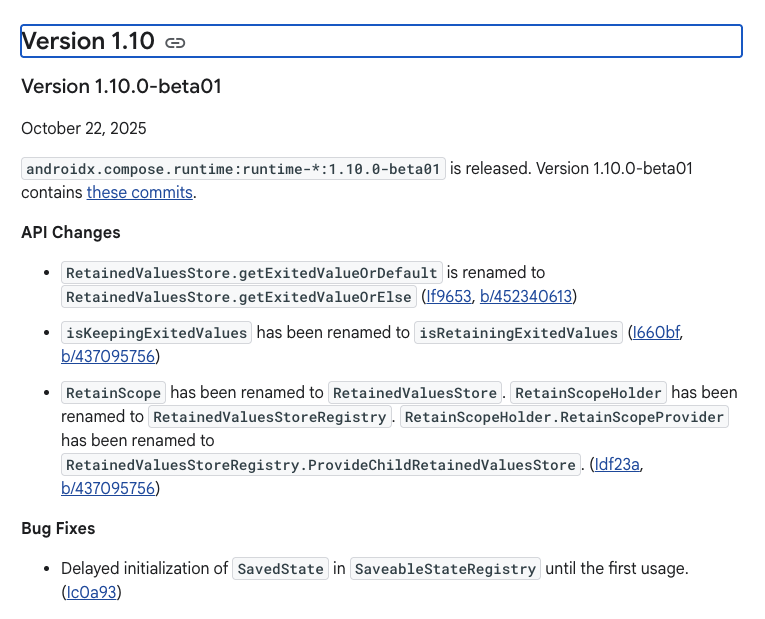Click the Bug Fixes heading

click(58, 527)
